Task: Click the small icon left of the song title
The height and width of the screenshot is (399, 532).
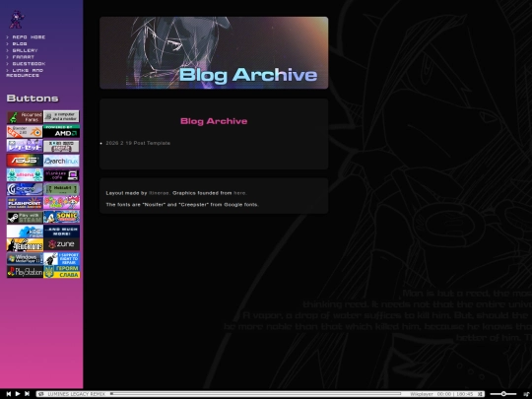Action: click(41, 394)
